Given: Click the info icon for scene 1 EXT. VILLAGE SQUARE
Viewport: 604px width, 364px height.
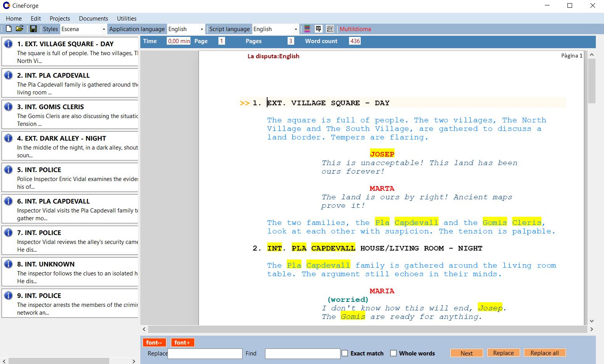Looking at the screenshot, I should [8, 43].
